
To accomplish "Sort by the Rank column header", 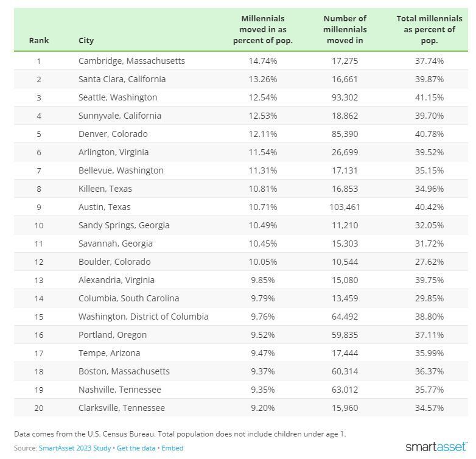I will coord(39,41).
